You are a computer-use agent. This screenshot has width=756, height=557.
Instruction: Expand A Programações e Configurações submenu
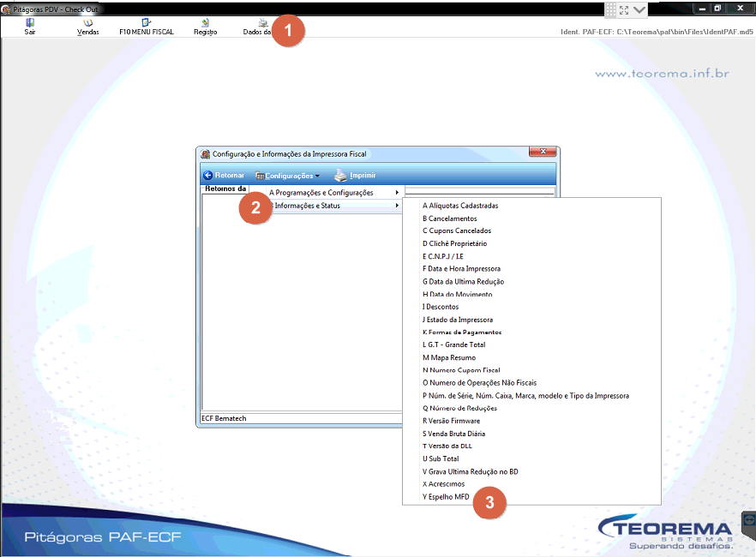click(x=334, y=193)
